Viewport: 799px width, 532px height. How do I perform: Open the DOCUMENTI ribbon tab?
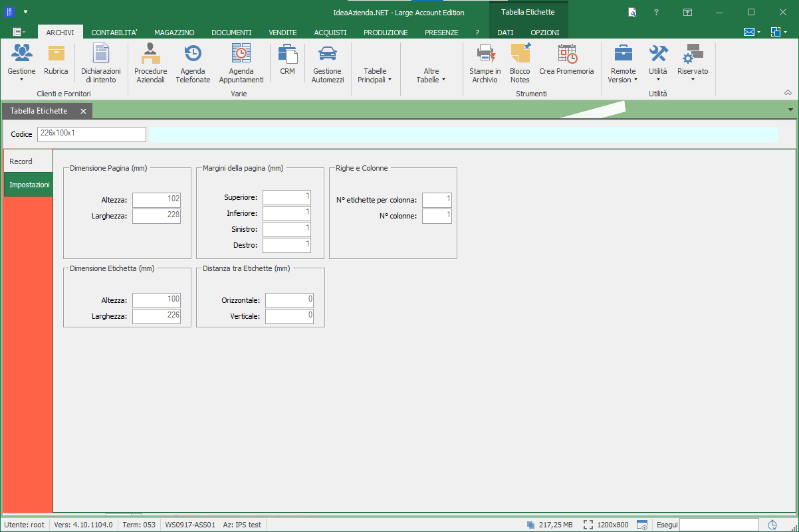(231, 32)
